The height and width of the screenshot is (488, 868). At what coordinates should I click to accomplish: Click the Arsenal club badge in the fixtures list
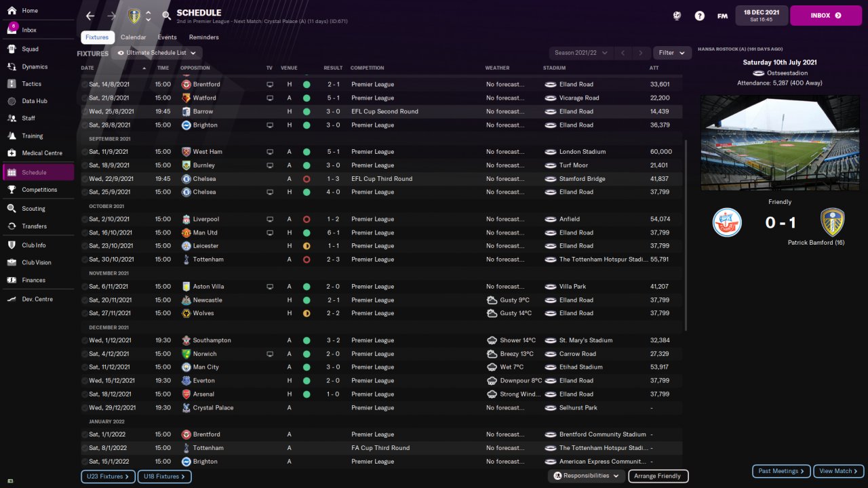[186, 394]
